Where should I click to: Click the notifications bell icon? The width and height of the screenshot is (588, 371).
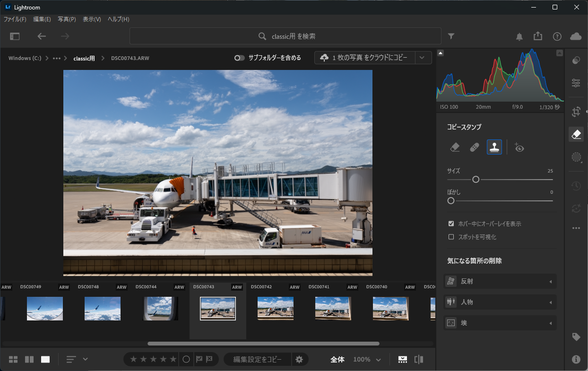519,36
